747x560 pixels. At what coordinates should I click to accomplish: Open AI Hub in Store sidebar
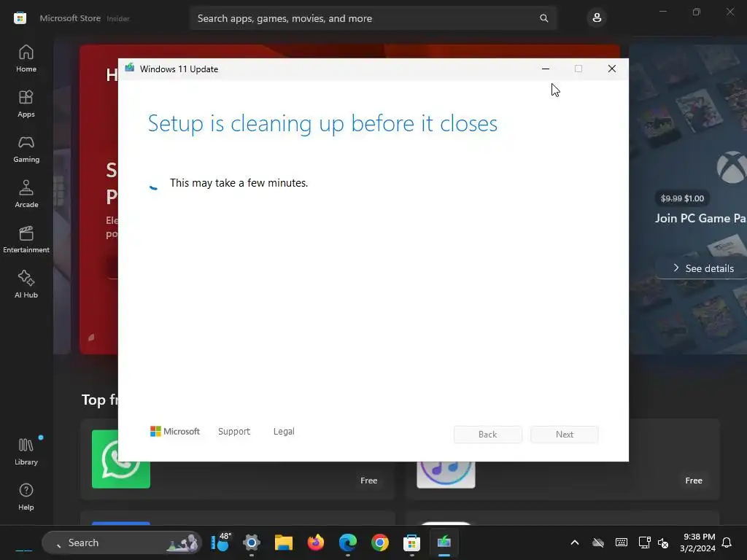pos(26,284)
